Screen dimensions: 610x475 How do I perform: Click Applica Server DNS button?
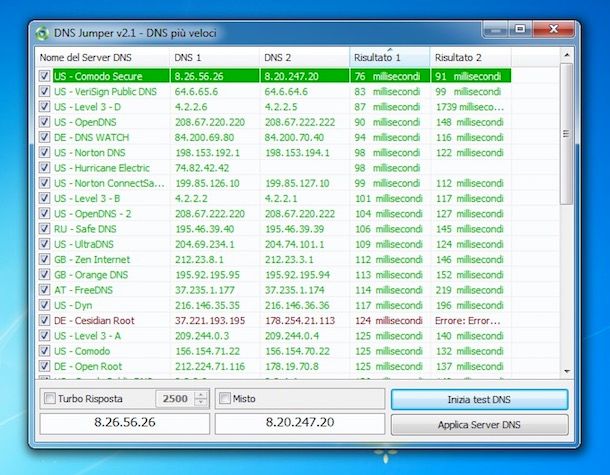point(479,424)
